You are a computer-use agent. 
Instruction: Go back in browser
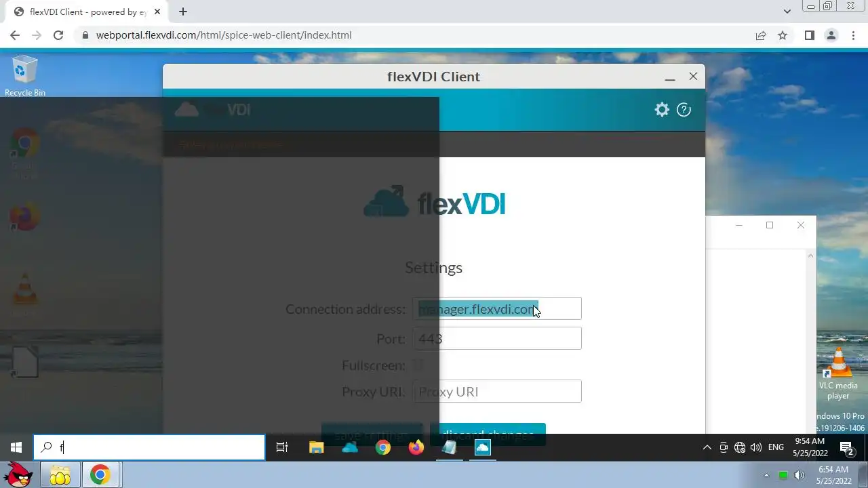pos(15,35)
